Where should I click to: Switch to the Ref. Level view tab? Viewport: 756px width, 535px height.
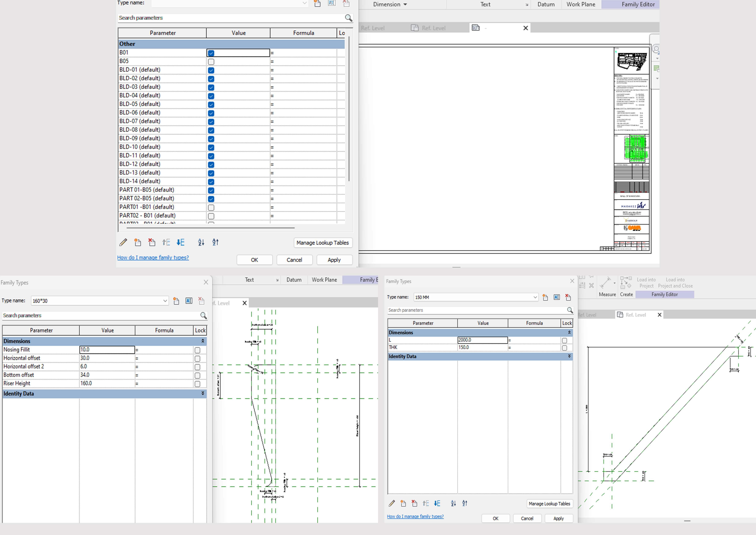(433, 28)
